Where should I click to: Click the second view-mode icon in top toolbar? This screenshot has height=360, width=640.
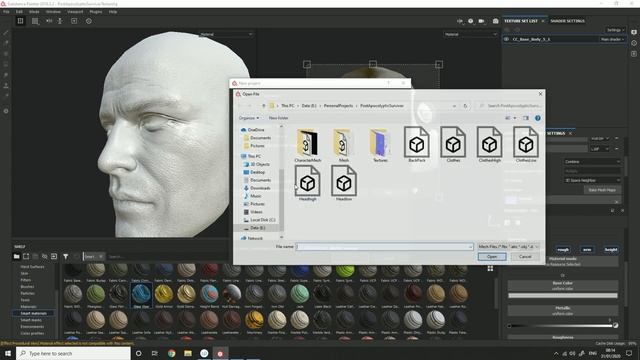(x=36, y=21)
